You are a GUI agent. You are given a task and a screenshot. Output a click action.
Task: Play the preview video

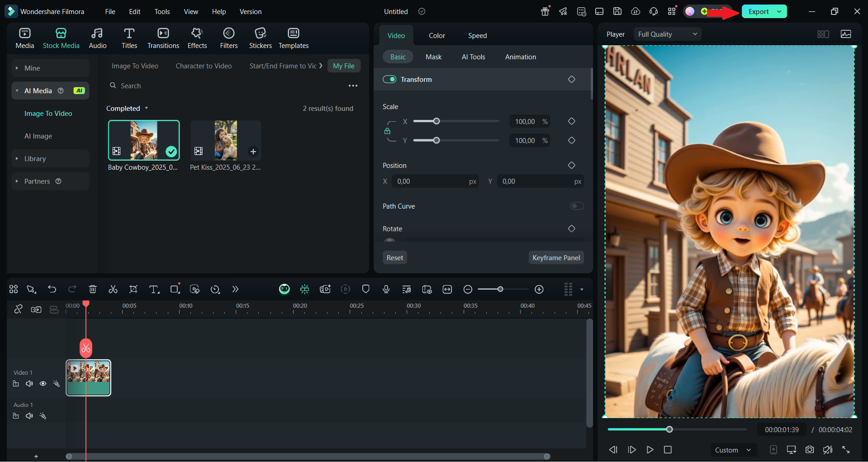point(650,450)
